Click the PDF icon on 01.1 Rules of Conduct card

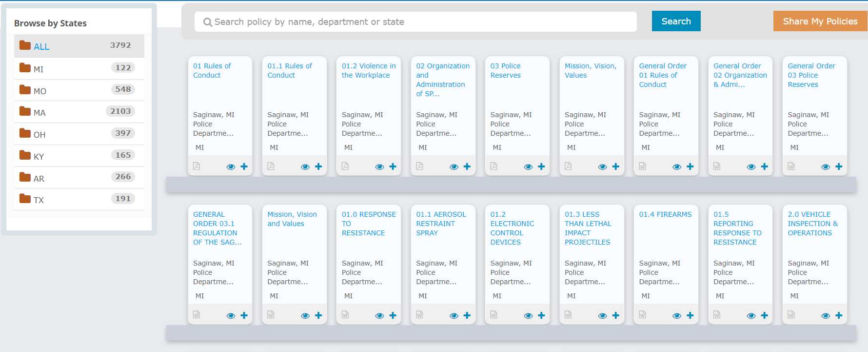pyautogui.click(x=271, y=166)
